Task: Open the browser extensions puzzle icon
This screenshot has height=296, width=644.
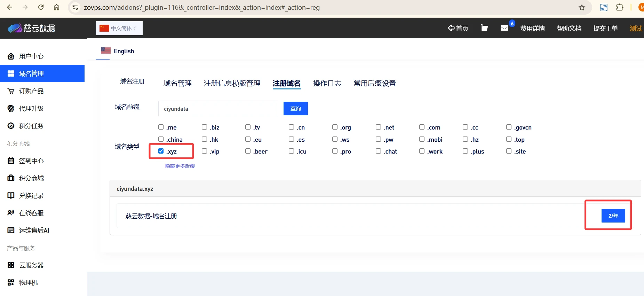Action: [620, 7]
